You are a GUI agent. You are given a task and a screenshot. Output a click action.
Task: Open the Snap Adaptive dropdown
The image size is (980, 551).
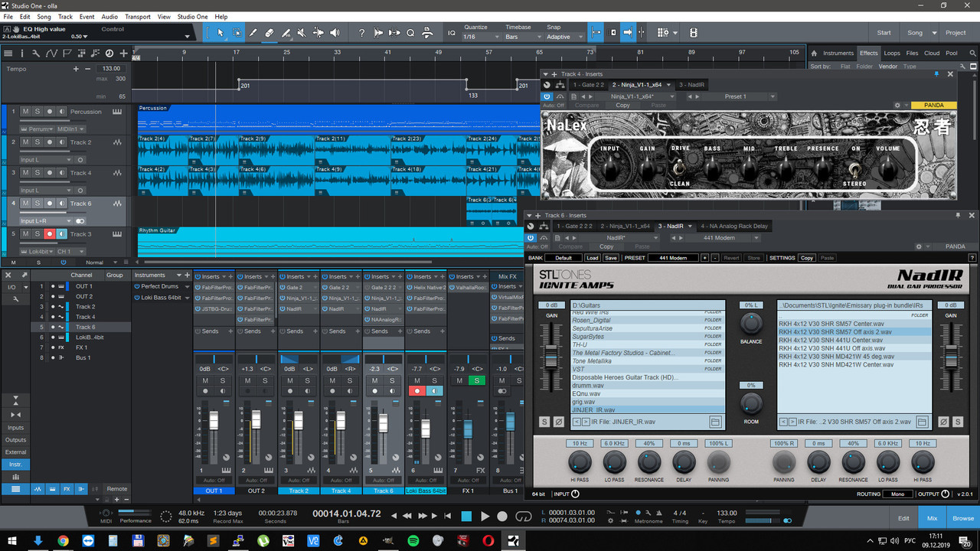coord(563,37)
